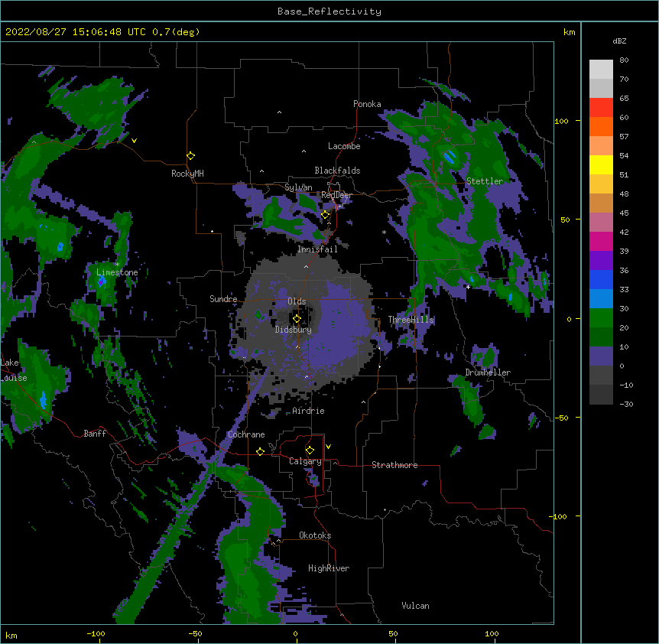Click the Okotoks map label
The width and height of the screenshot is (659, 644).
click(x=315, y=535)
